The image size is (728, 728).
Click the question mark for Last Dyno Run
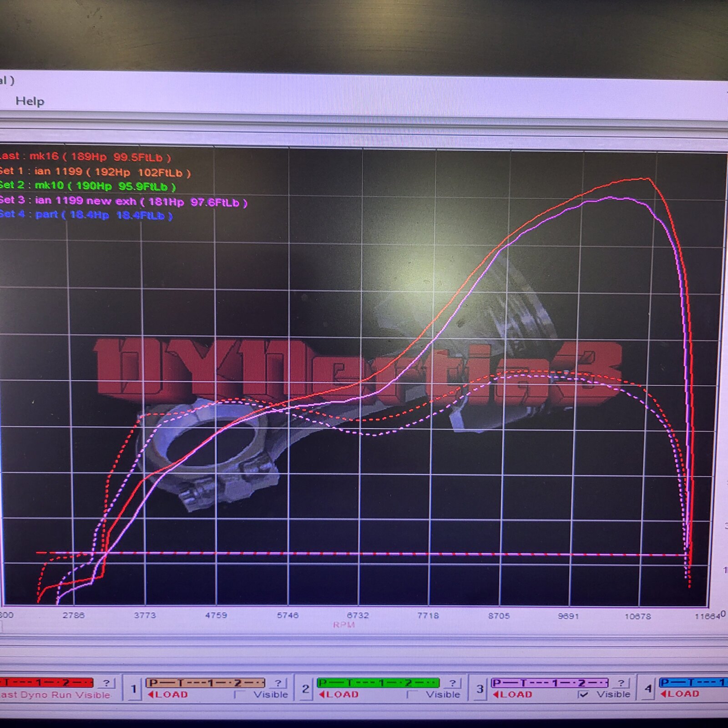(106, 683)
